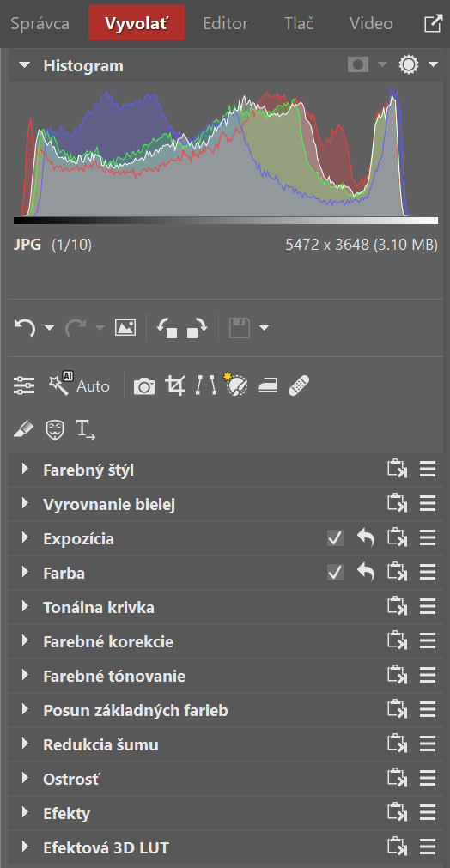Select the retouching bandage tool
The width and height of the screenshot is (450, 868).
coord(299,385)
